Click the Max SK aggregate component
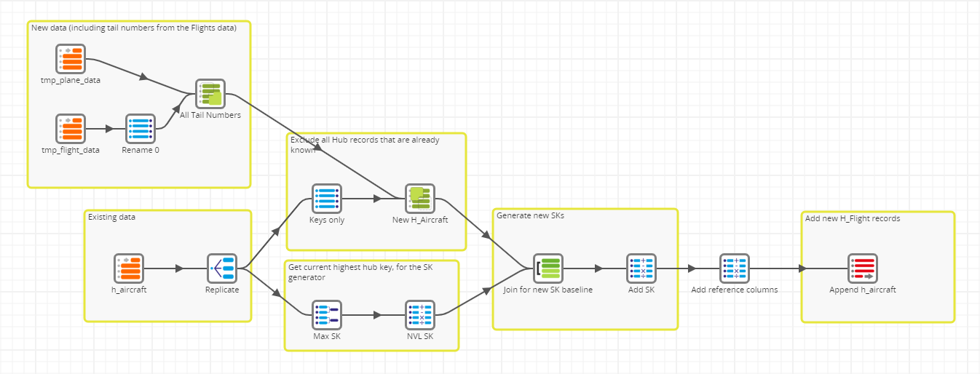Viewport: 980px width, 374px height. 327,315
